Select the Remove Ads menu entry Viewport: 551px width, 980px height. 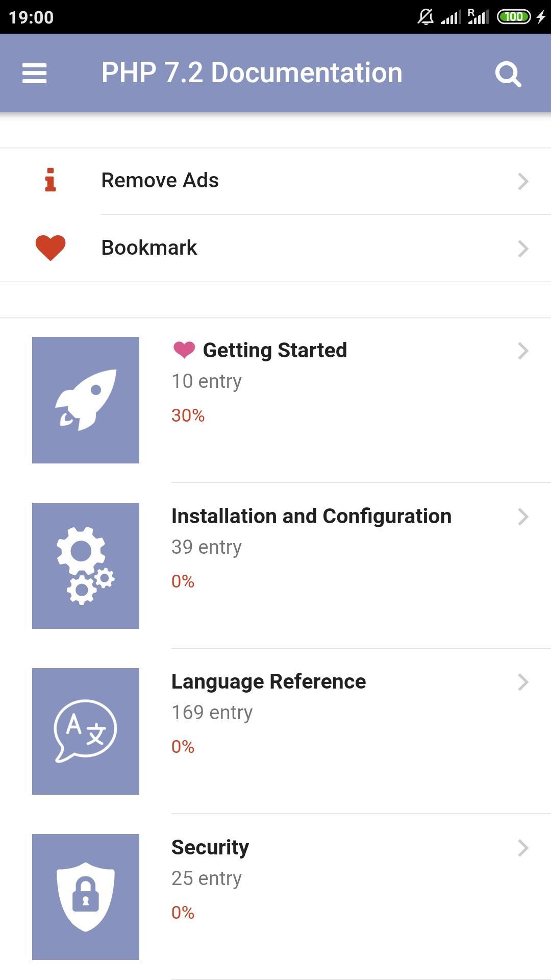point(275,181)
